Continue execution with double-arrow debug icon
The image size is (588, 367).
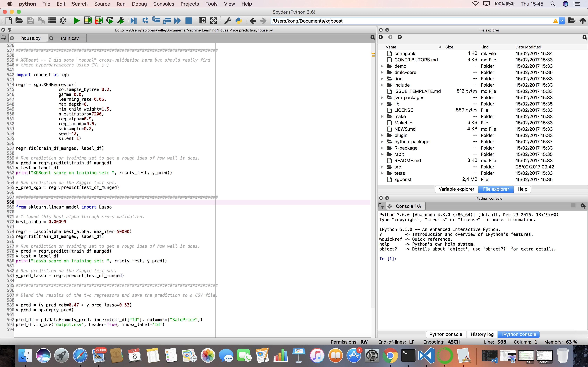point(177,21)
